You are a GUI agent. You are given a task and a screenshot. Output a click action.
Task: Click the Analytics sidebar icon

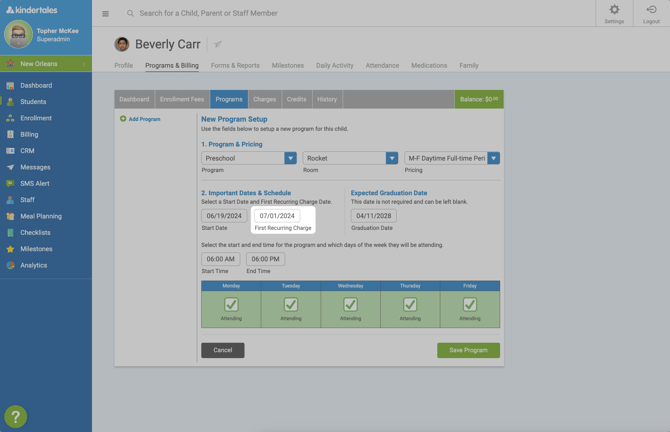coord(10,265)
